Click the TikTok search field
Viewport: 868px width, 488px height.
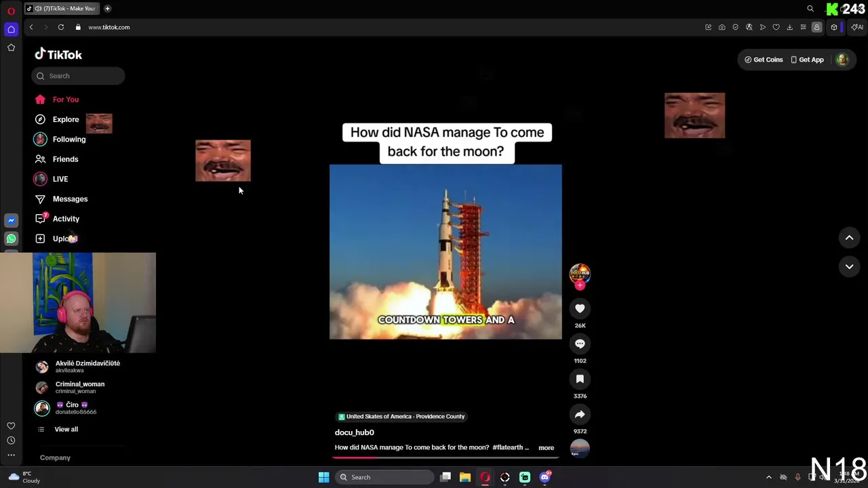pos(78,76)
